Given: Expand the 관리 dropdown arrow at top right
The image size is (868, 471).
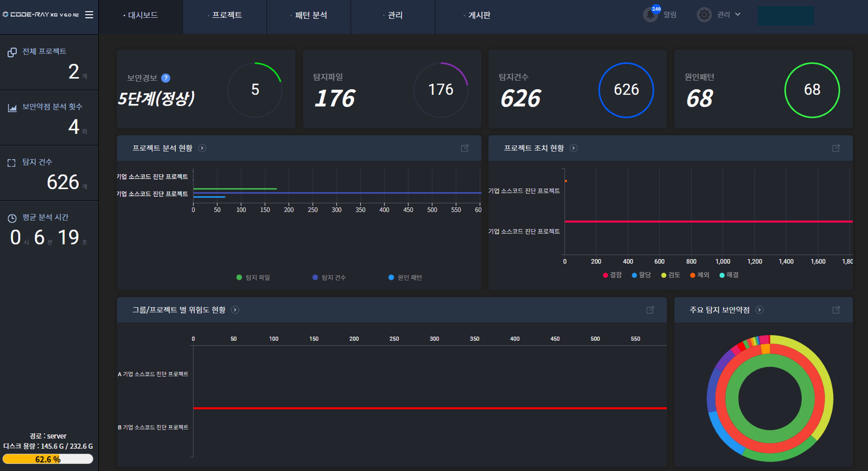Looking at the screenshot, I should tap(738, 15).
